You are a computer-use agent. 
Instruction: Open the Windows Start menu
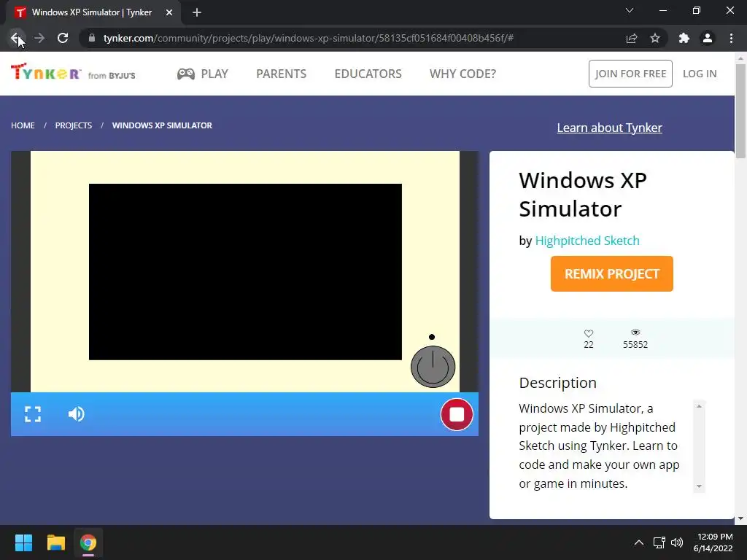(x=23, y=542)
